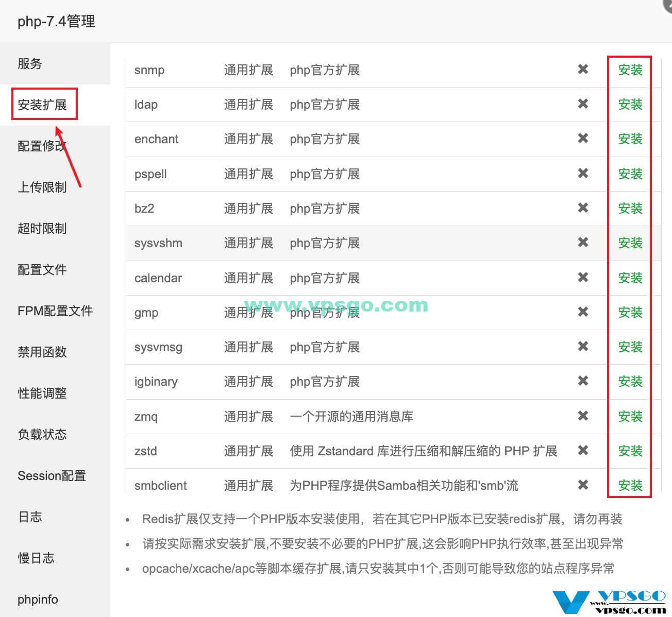
Task: Click the php-7.4管理 dialog title
Action: pyautogui.click(x=56, y=22)
